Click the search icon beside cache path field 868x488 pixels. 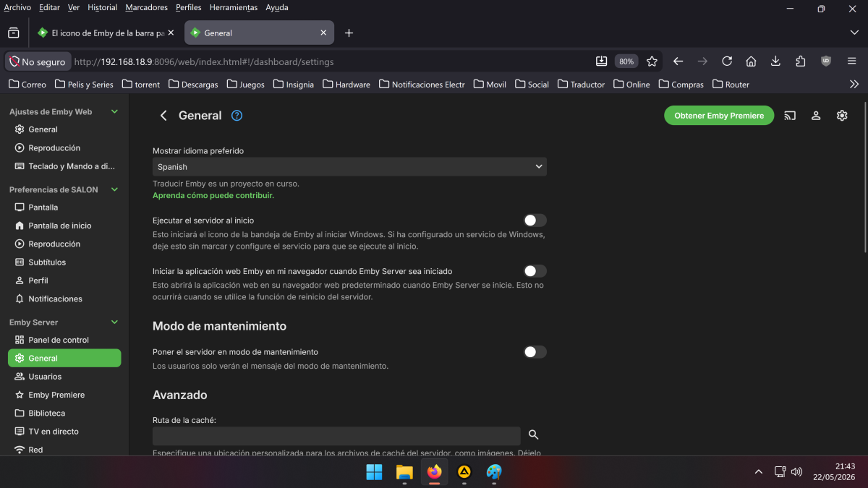tap(534, 435)
